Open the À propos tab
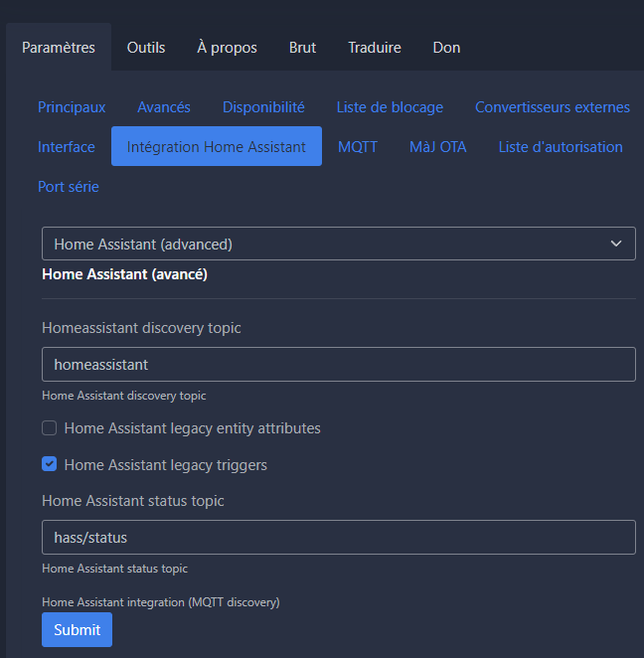This screenshot has height=658, width=644. click(227, 48)
